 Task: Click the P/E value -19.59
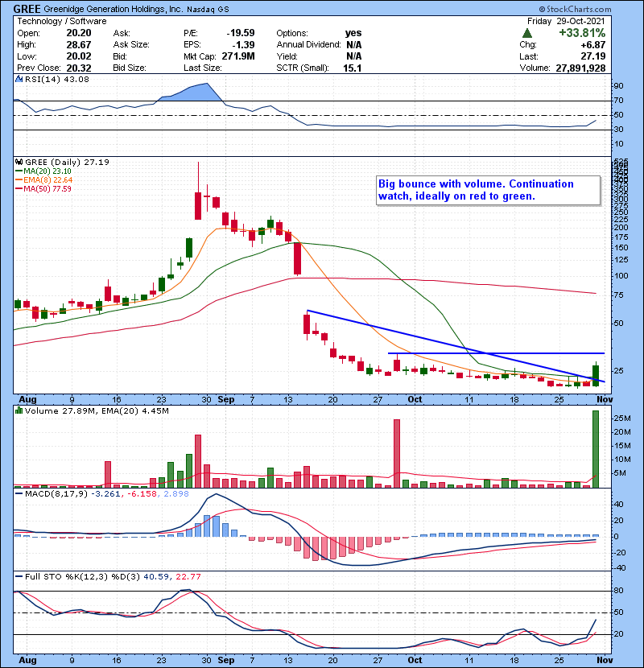pos(241,33)
